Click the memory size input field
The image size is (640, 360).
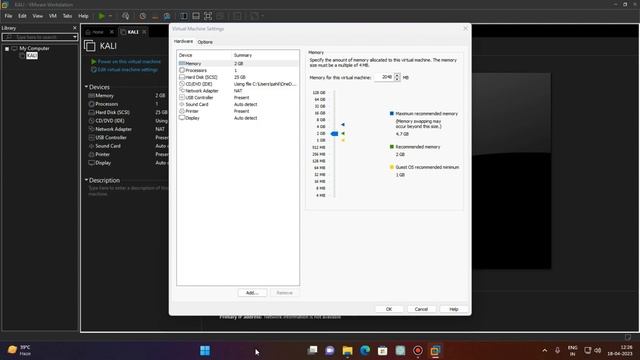pyautogui.click(x=384, y=77)
